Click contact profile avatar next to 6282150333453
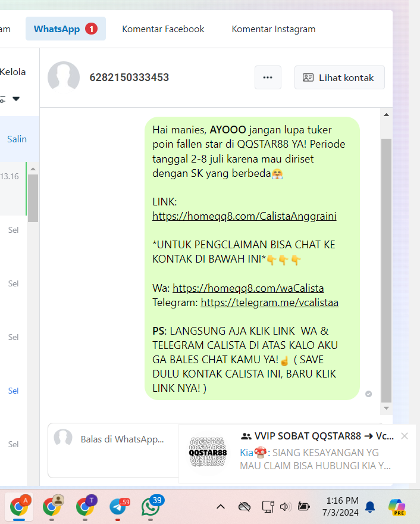This screenshot has width=420, height=524. pyautogui.click(x=64, y=77)
